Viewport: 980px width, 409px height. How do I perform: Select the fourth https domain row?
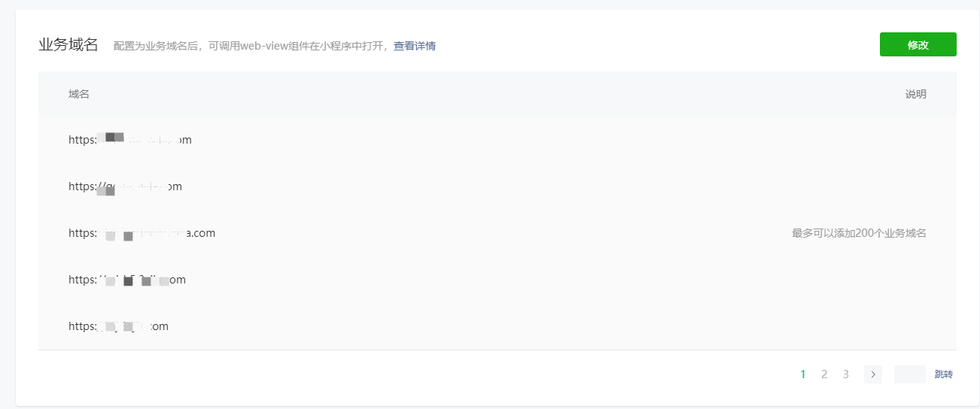[498, 280]
